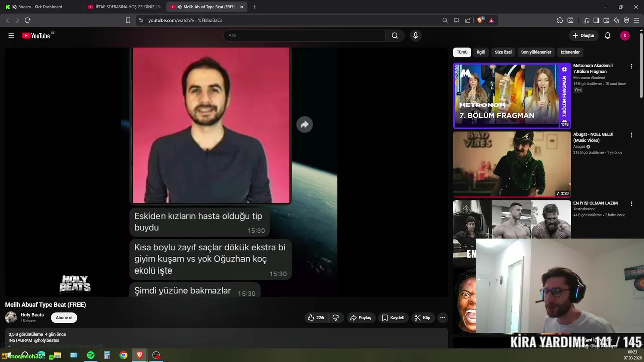Click the Oluştur create button
This screenshot has height=362, width=644.
pos(583,35)
